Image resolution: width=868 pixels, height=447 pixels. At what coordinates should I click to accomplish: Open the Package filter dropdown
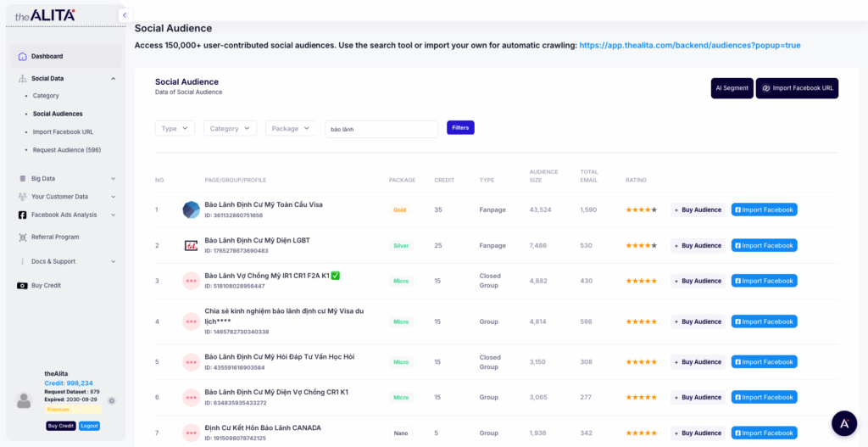coord(290,128)
